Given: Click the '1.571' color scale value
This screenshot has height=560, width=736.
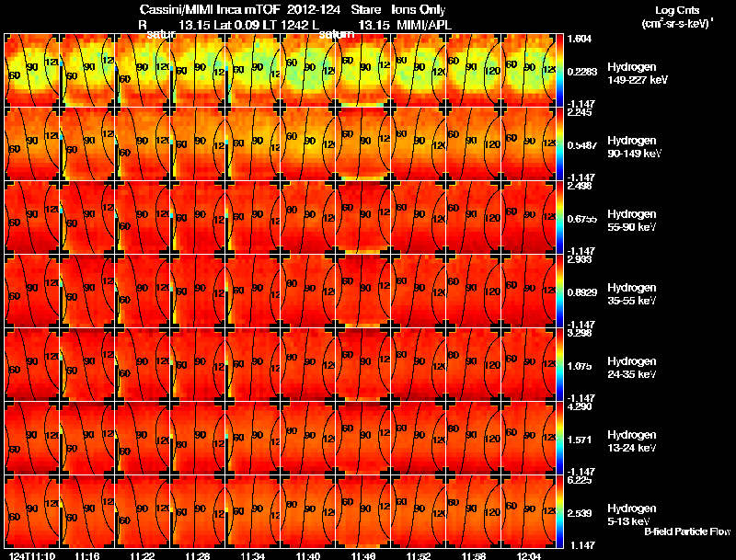Looking at the screenshot, I should [x=580, y=440].
